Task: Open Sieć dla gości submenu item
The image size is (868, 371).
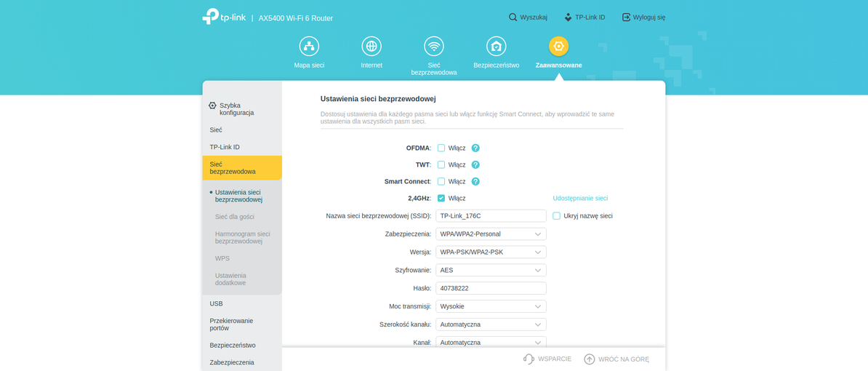Action: tap(235, 217)
